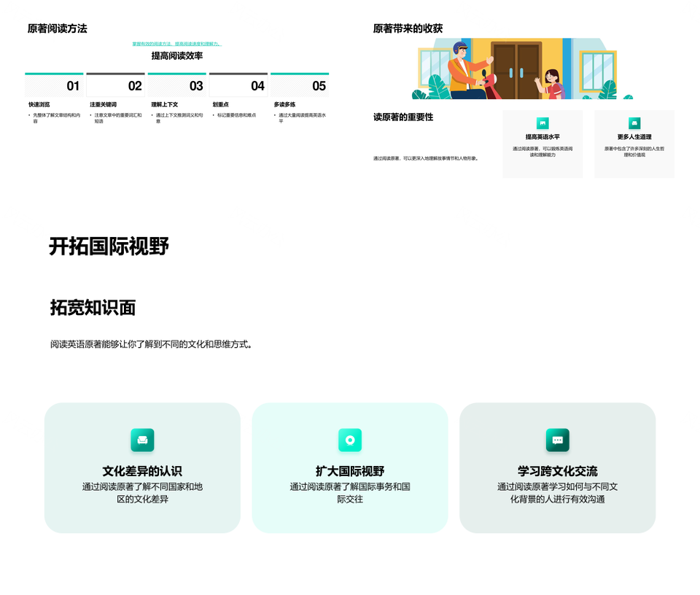Click the 原著带来的收获 slide heading
Image resolution: width=700 pixels, height=595 pixels.
point(408,28)
